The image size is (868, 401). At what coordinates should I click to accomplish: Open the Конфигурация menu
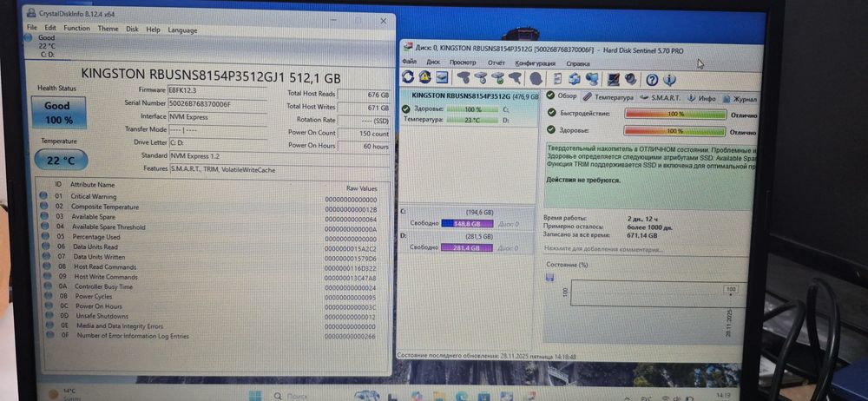coord(535,63)
